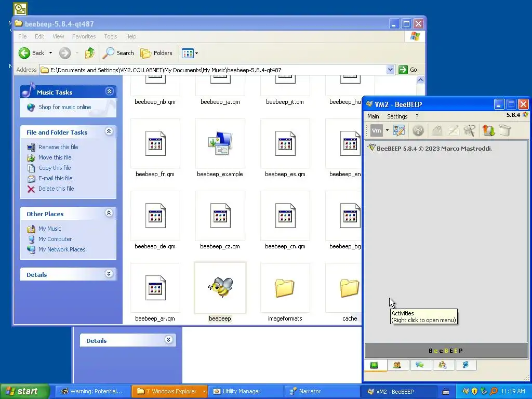Open the ? help menu in BeeBEEP
The height and width of the screenshot is (399, 532).
(x=417, y=116)
